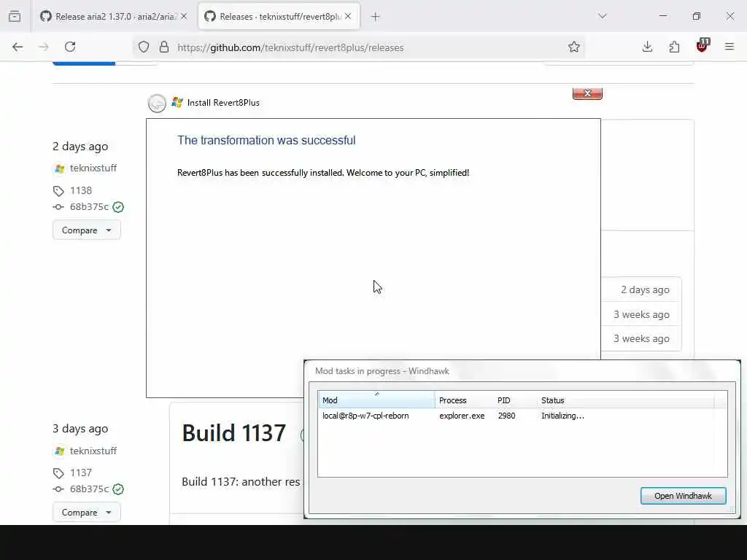Minimize the Firefox window
747x560 pixels.
662,16
